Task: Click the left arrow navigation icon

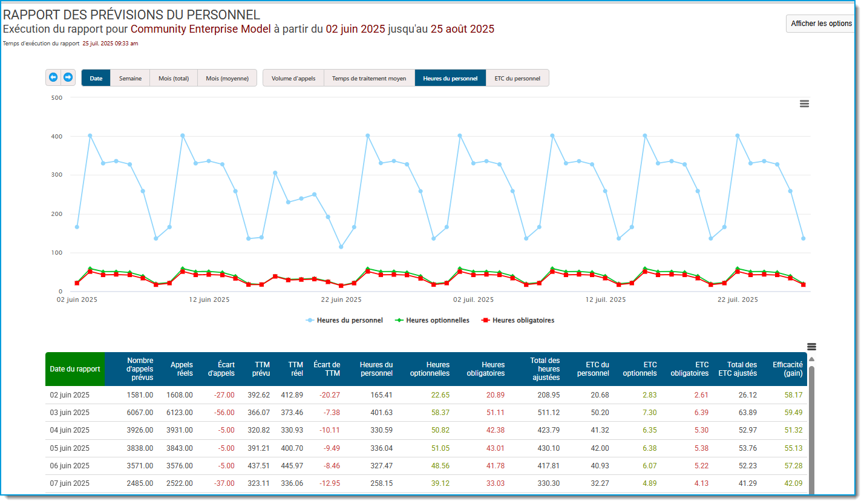Action: click(53, 77)
